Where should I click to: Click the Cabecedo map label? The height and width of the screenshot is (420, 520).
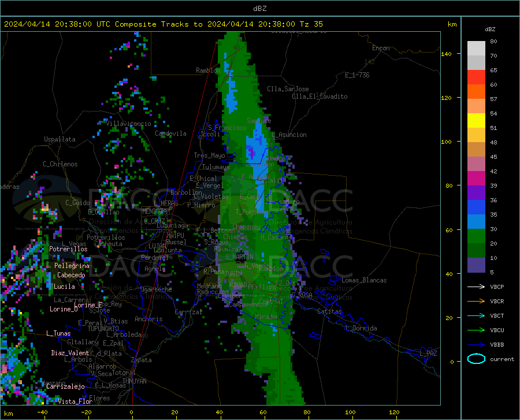[x=71, y=275]
